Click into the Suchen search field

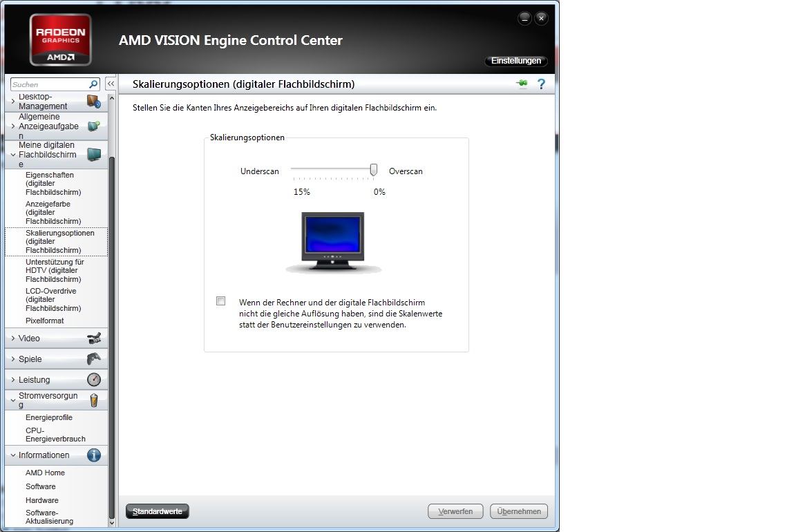point(50,84)
